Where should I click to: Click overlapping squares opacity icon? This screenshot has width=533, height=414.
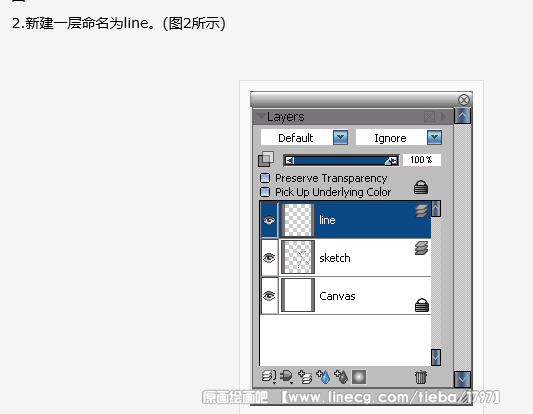(266, 159)
